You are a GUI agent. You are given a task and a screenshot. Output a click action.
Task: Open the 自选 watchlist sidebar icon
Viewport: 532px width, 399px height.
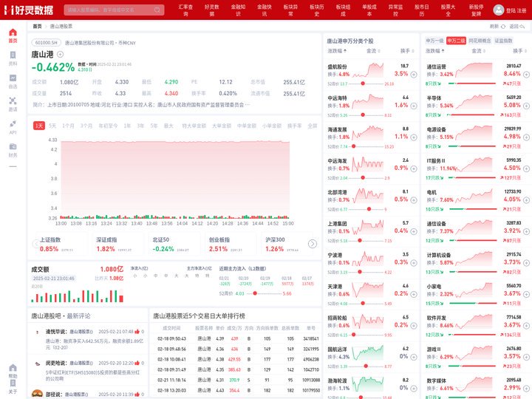pos(13,78)
